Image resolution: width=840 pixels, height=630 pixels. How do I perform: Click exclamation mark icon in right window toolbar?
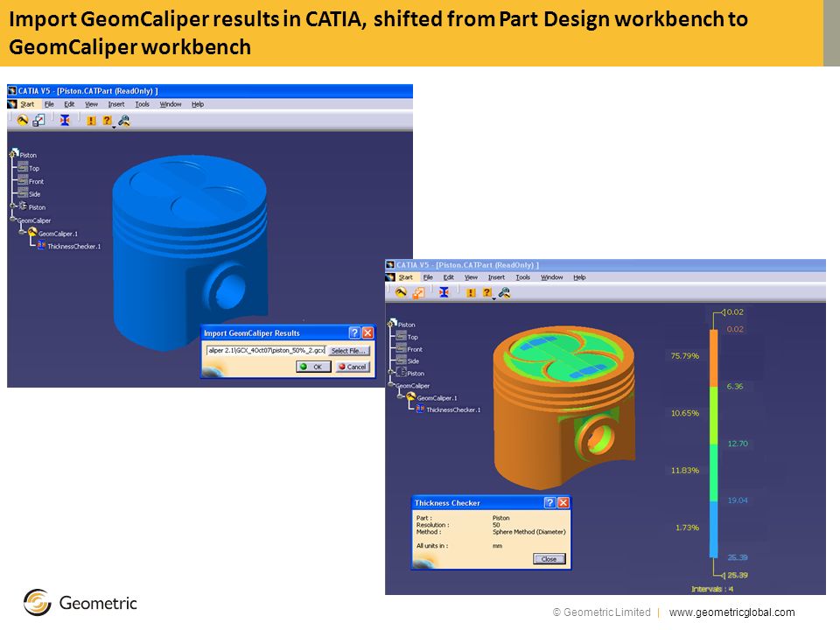click(471, 292)
